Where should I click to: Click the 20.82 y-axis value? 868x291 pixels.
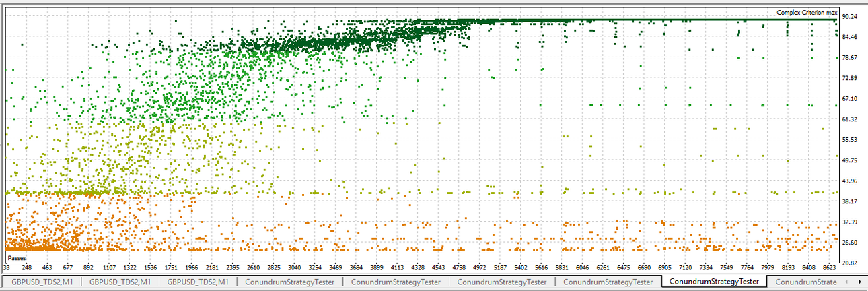pyautogui.click(x=851, y=263)
